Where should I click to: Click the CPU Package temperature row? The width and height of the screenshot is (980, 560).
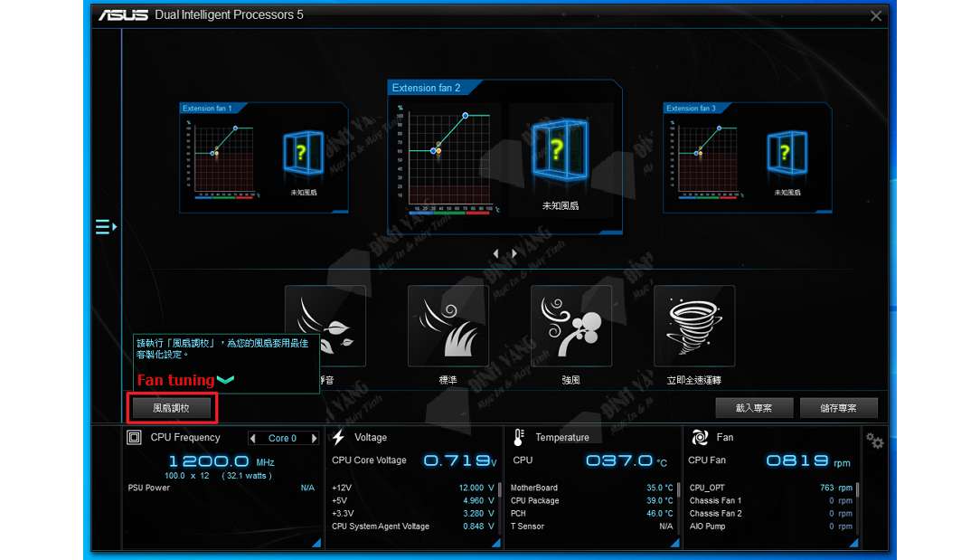click(x=592, y=500)
